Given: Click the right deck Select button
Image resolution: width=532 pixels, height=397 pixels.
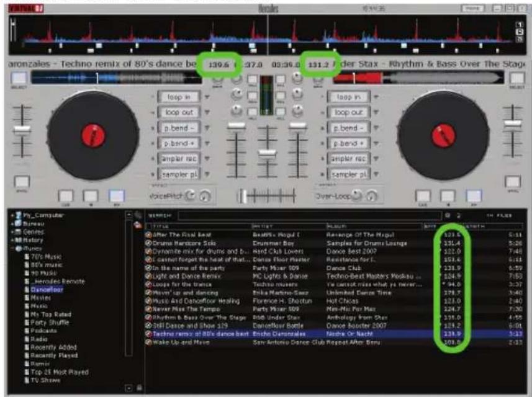Looking at the screenshot, I should [x=517, y=78].
